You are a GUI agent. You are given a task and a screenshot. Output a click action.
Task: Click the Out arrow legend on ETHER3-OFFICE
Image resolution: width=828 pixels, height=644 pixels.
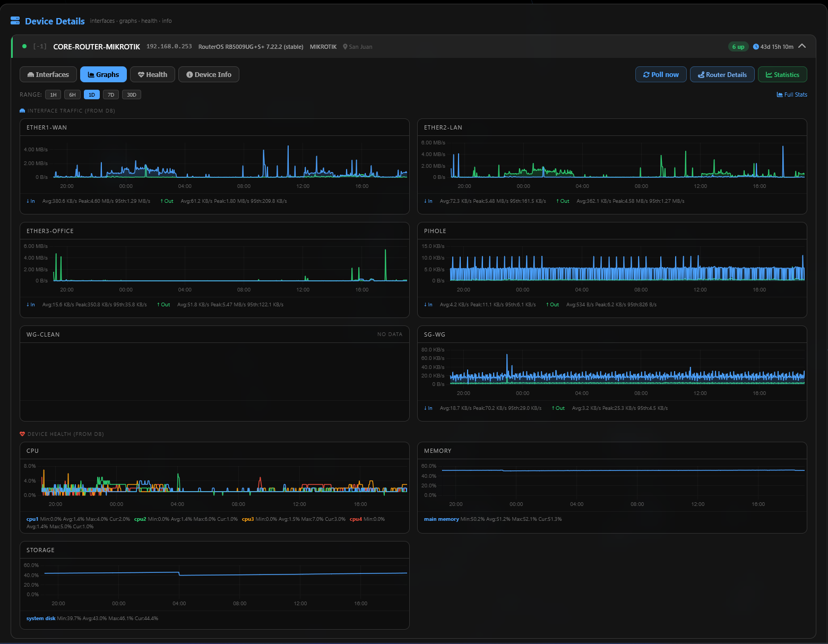coord(163,305)
